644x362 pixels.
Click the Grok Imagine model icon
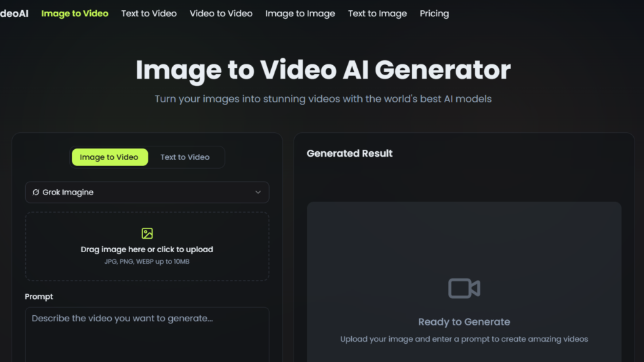[36, 193]
